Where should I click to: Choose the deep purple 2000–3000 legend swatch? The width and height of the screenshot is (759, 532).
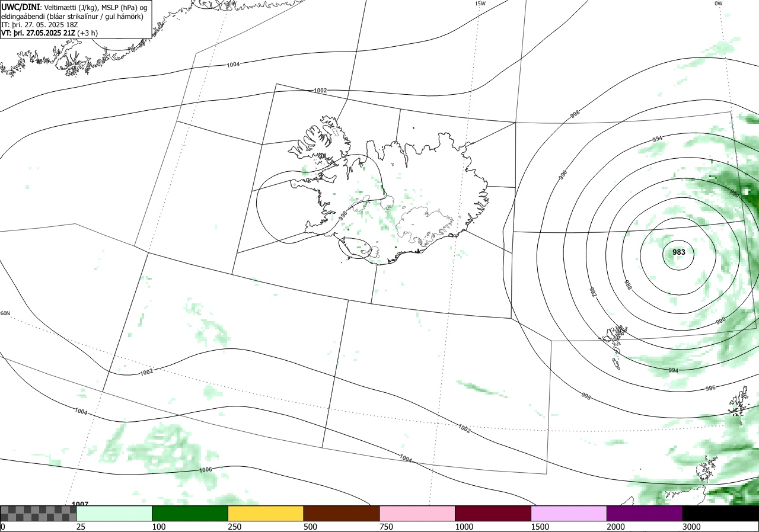click(645, 513)
